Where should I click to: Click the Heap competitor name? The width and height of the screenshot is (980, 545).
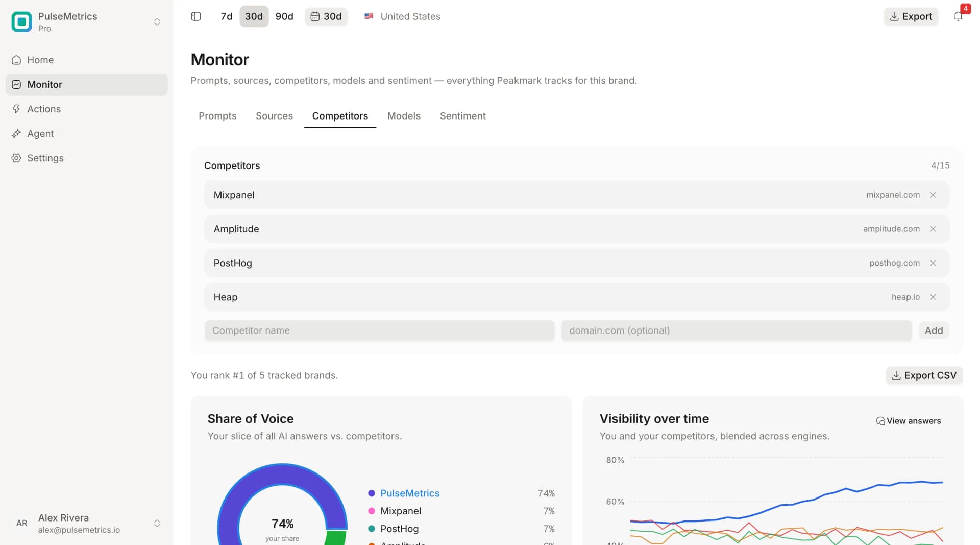click(x=226, y=297)
